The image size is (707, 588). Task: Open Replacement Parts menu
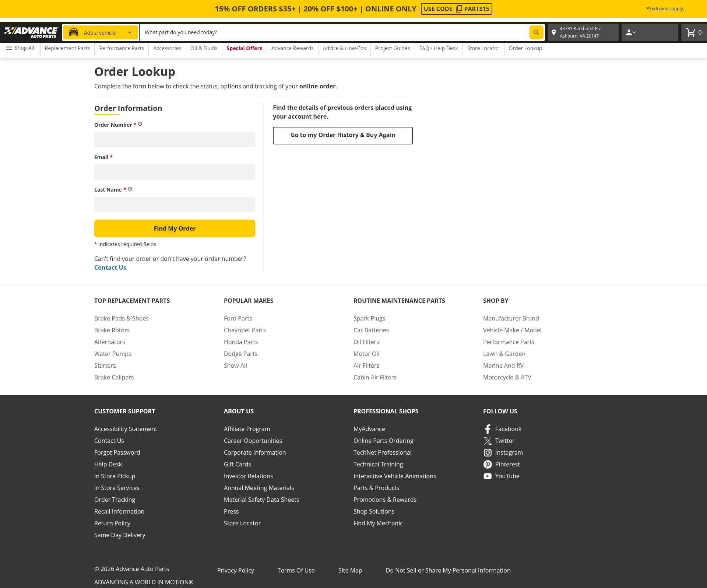point(67,48)
